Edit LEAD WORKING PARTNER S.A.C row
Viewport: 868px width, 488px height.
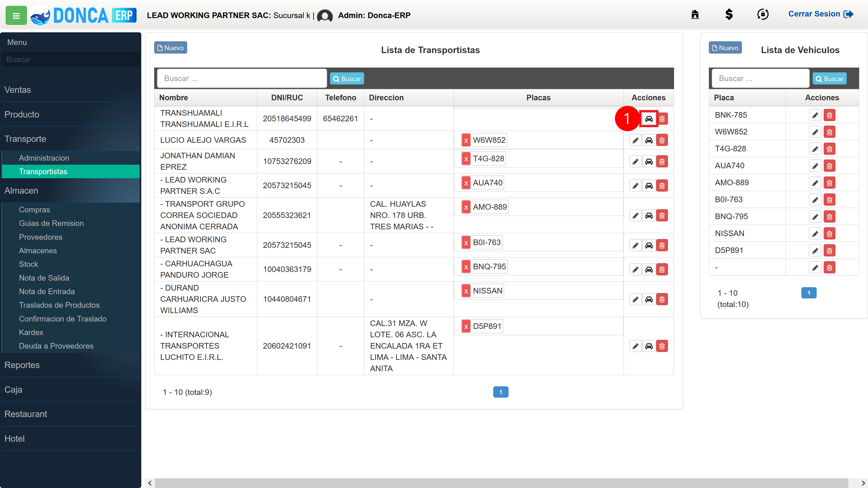(x=635, y=185)
